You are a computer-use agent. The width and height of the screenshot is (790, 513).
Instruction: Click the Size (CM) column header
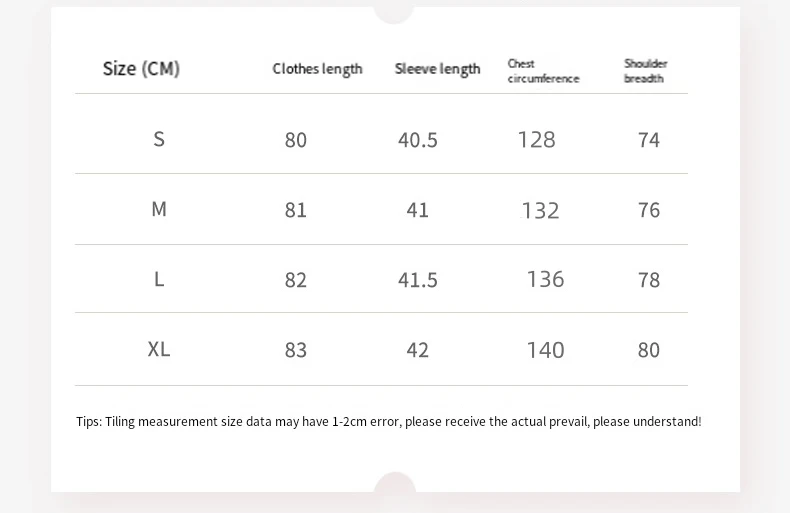point(141,69)
